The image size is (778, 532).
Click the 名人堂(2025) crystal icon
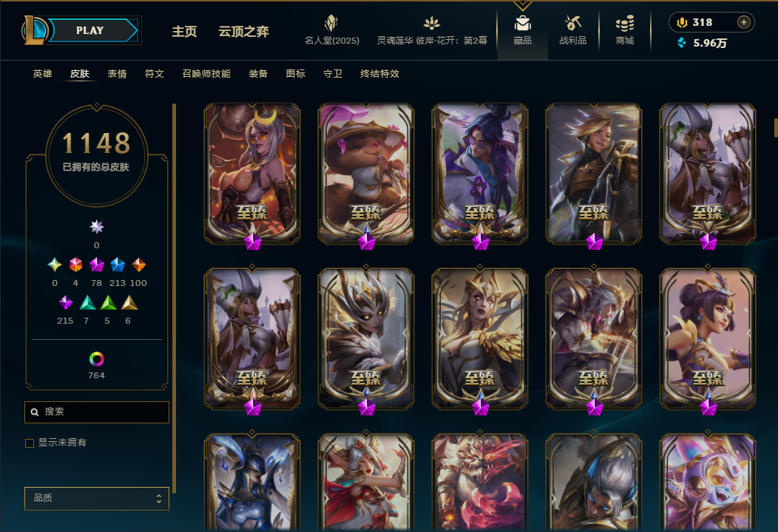click(x=331, y=23)
